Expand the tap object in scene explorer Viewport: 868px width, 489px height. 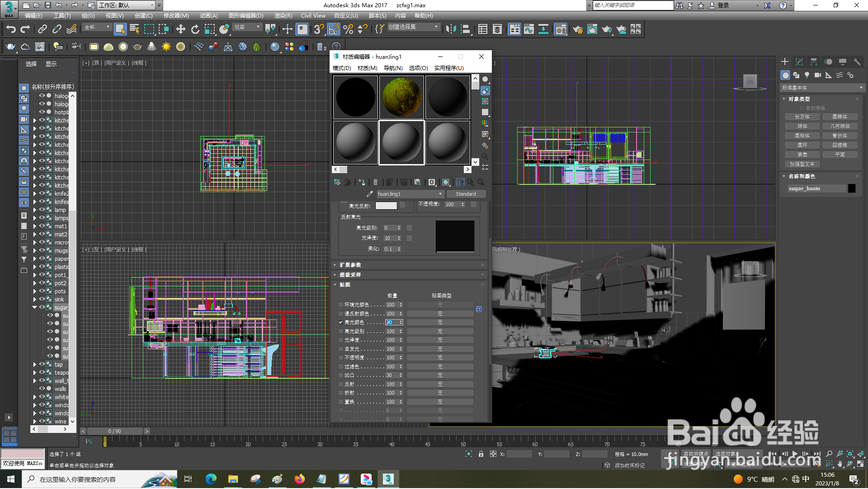click(x=35, y=365)
